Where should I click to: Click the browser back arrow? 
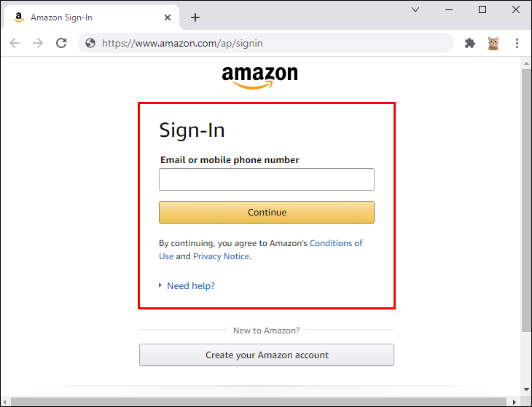tap(15, 43)
